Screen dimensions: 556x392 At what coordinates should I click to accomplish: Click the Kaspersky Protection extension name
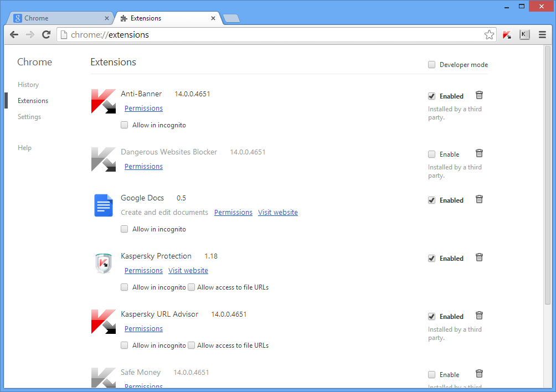(156, 256)
